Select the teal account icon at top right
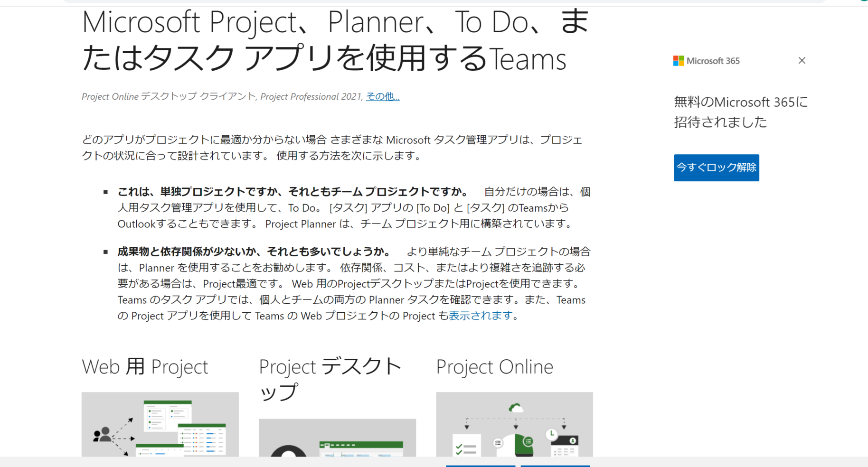This screenshot has height=467, width=868. 862,2
